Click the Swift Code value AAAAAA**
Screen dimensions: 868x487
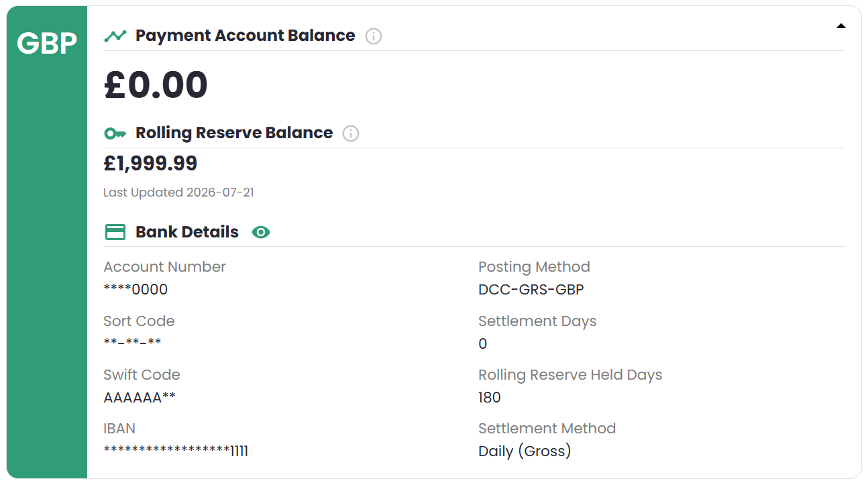pyautogui.click(x=140, y=397)
